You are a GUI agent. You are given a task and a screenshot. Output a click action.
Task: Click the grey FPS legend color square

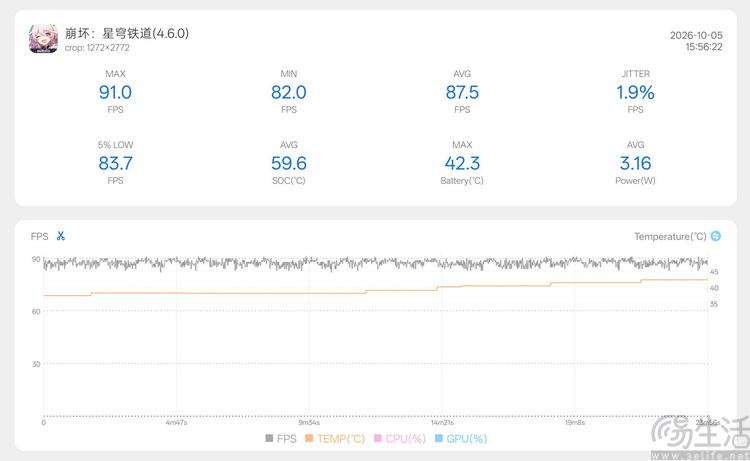269,438
